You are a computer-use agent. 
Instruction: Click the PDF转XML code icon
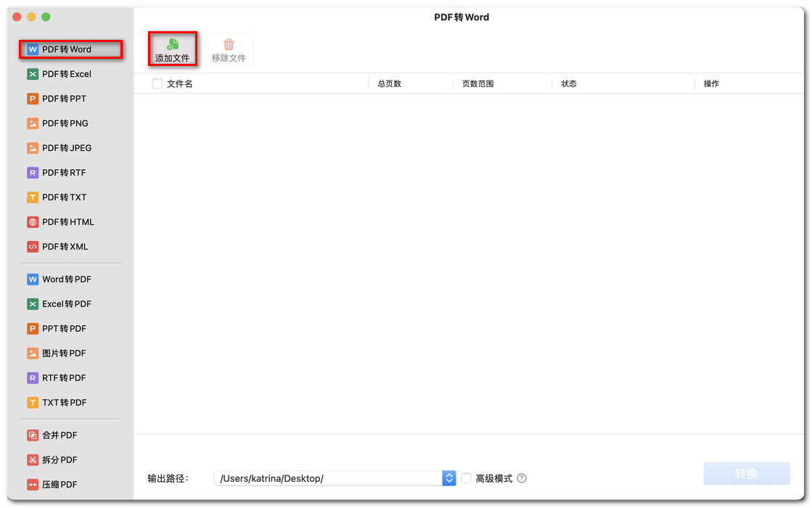pos(34,246)
